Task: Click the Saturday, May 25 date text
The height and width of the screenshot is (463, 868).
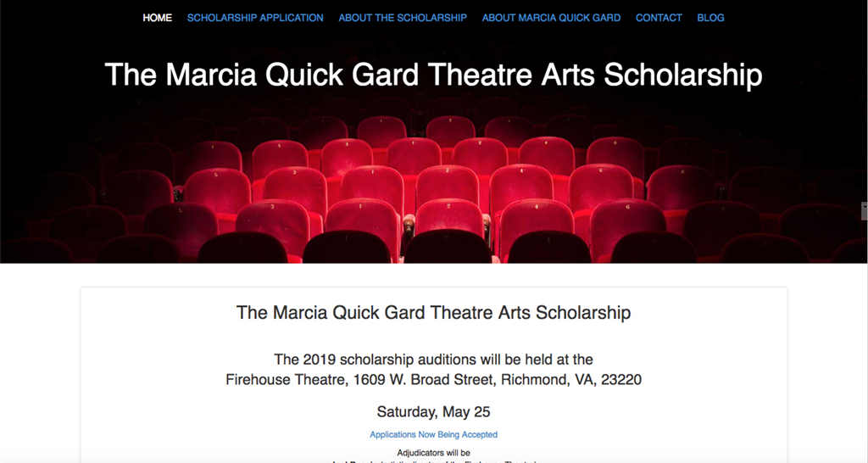Action: (433, 412)
